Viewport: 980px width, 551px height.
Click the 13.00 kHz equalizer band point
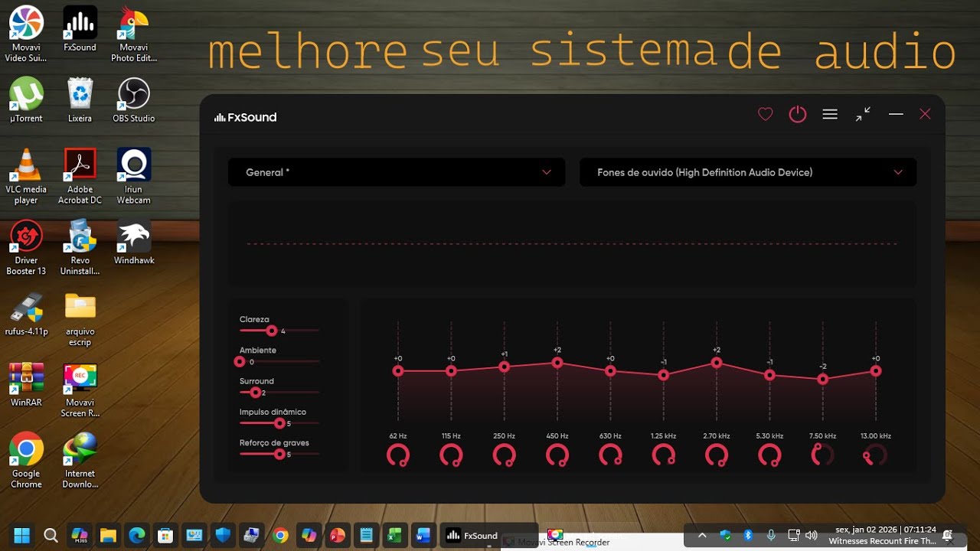click(876, 371)
